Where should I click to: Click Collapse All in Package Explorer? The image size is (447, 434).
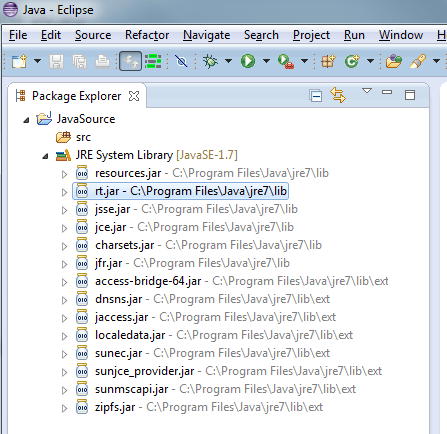[315, 96]
